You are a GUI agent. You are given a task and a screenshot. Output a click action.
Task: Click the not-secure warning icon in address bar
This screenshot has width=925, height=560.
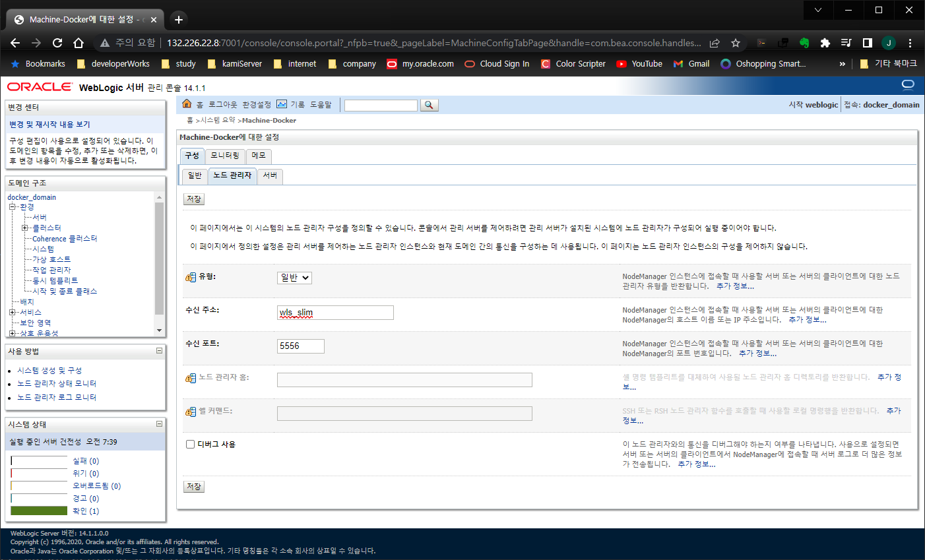tap(104, 43)
